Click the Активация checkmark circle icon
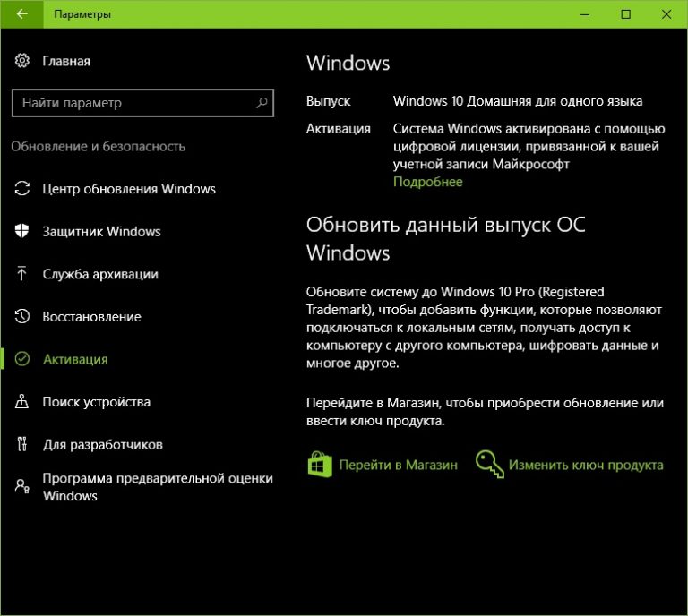 tap(21, 359)
